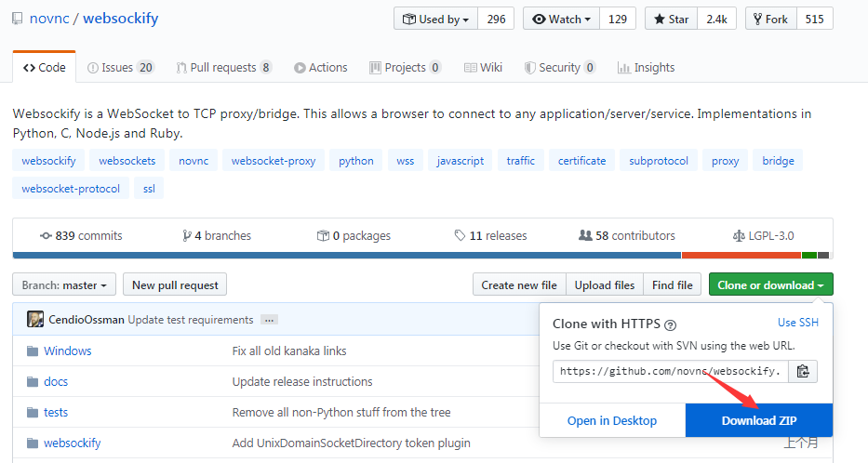
Task: Expand the Used by dropdown
Action: (435, 19)
